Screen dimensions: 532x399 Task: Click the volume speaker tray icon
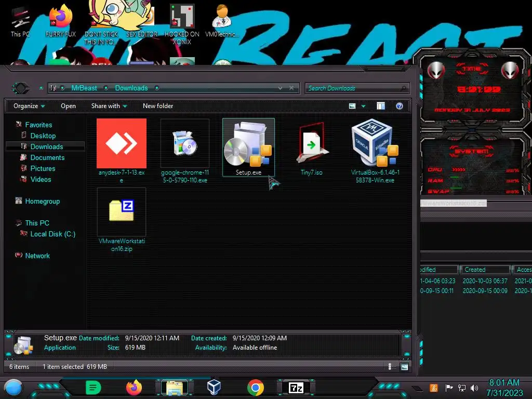[474, 388]
